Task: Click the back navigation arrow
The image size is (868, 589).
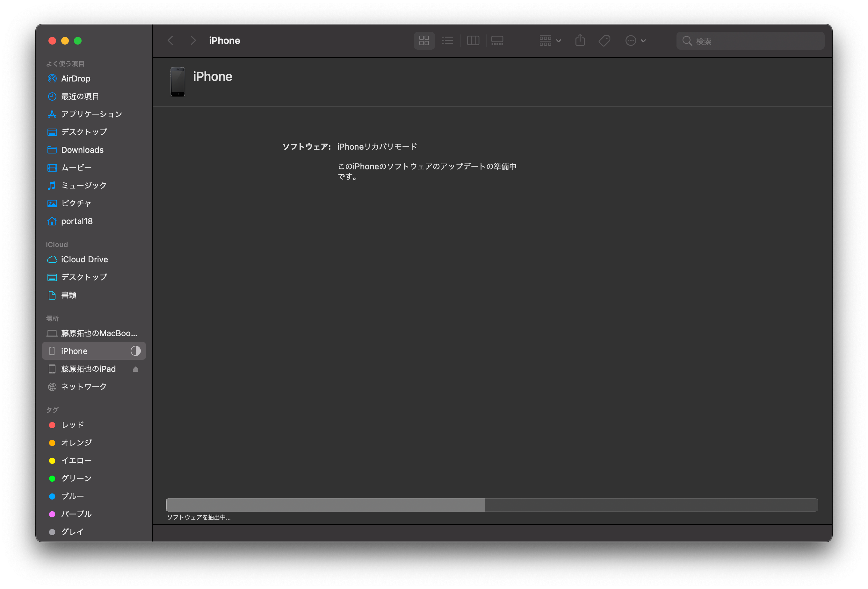Action: 171,40
